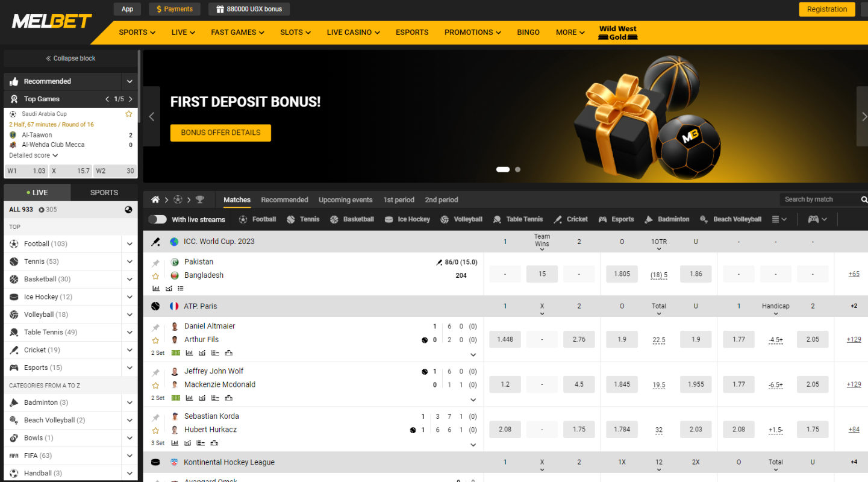This screenshot has width=868, height=482.
Task: Click the BONUS OFFER DETAILS button
Action: pos(220,133)
